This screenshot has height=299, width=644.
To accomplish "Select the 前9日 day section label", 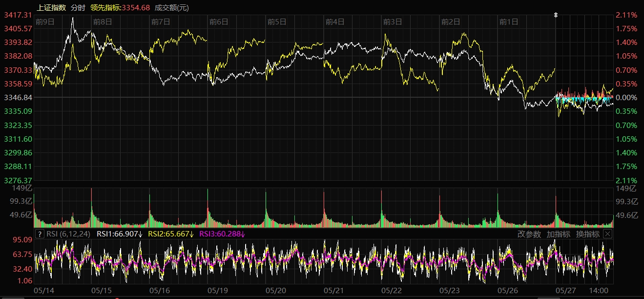I will [x=45, y=21].
